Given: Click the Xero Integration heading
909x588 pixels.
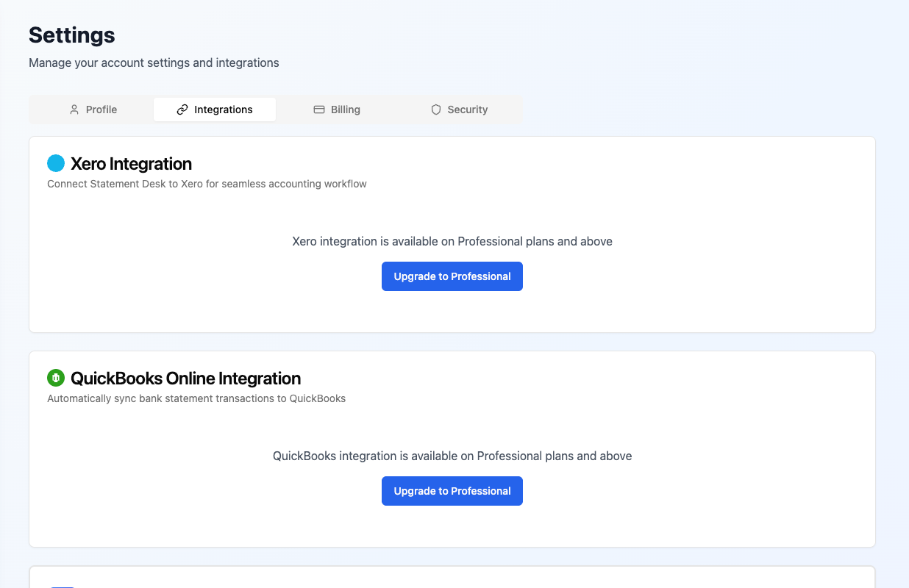Looking at the screenshot, I should coord(131,163).
